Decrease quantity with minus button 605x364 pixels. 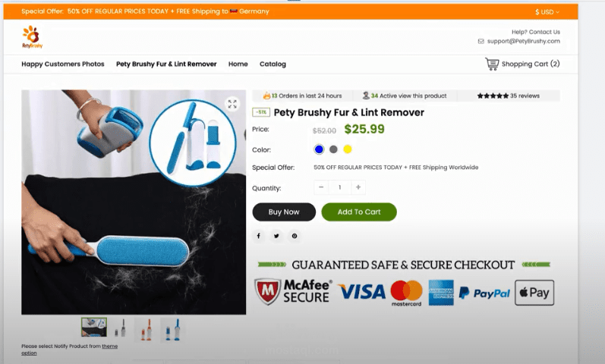pyautogui.click(x=321, y=187)
